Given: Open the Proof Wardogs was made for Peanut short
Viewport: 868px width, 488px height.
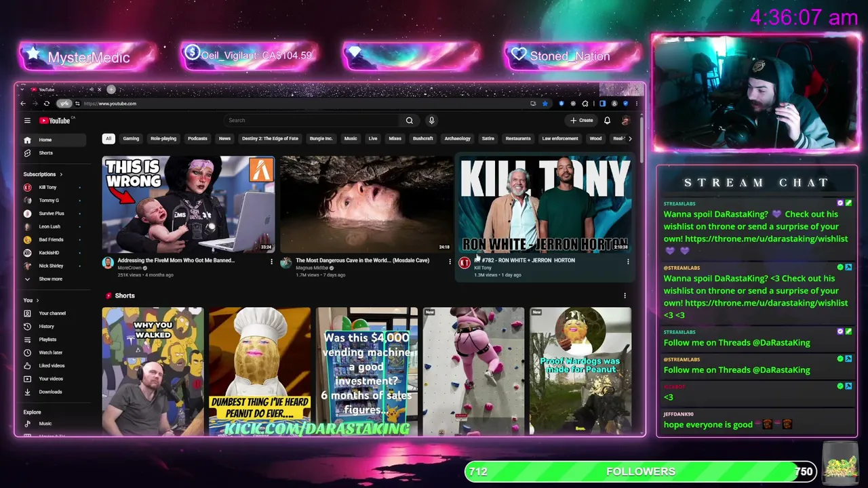Looking at the screenshot, I should point(580,371).
